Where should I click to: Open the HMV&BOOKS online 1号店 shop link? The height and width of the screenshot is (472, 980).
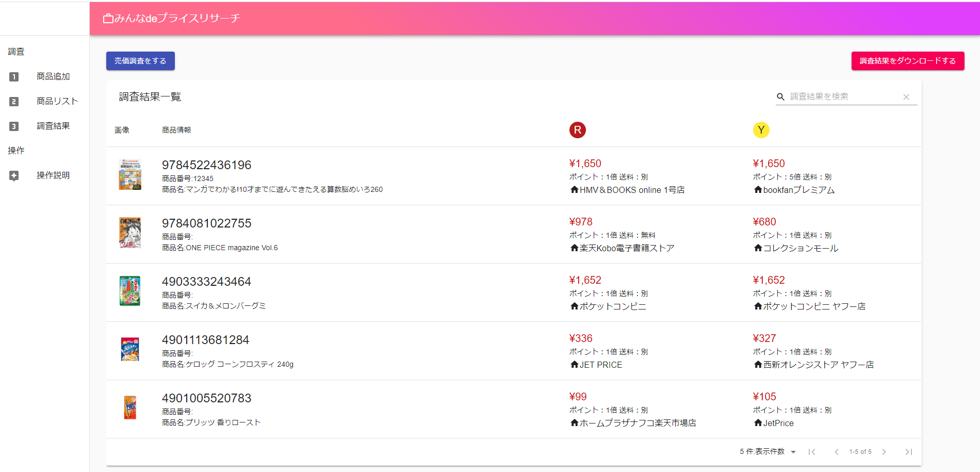coord(631,190)
